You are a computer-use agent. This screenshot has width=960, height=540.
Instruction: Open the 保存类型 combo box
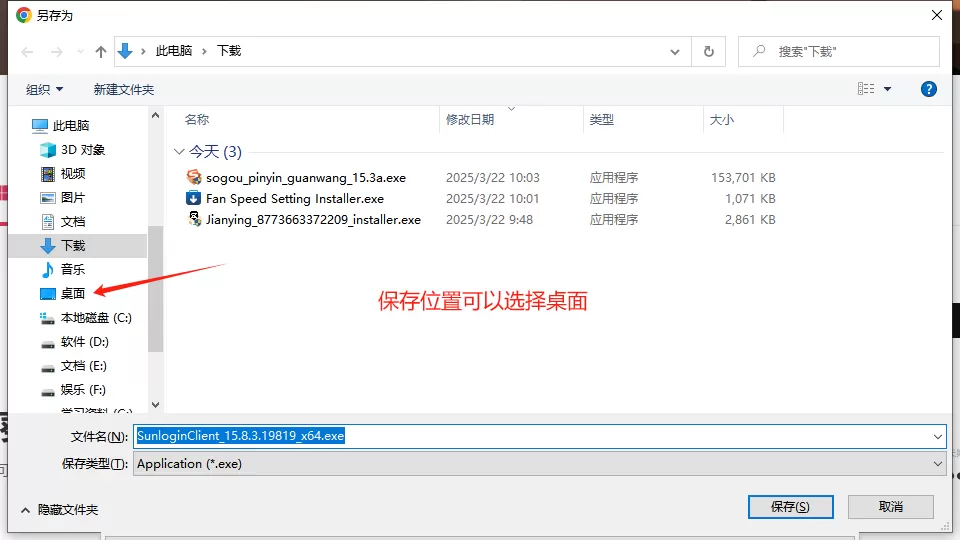click(x=539, y=463)
